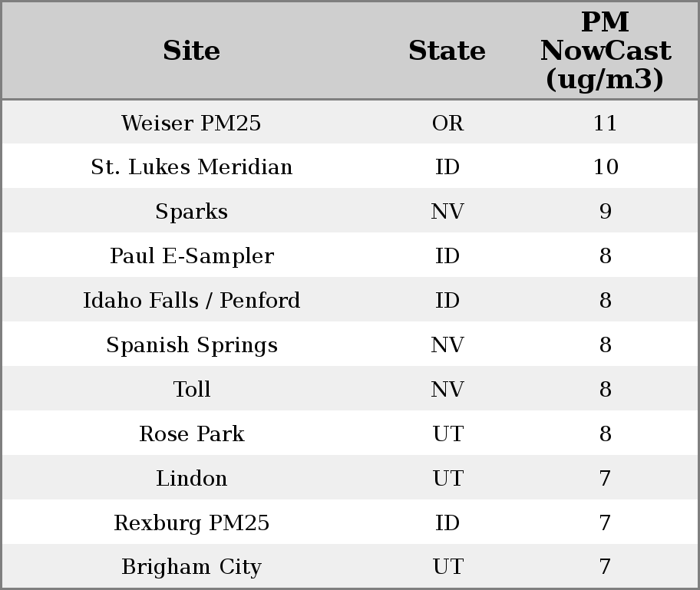Select the Toll site cell

click(x=191, y=390)
